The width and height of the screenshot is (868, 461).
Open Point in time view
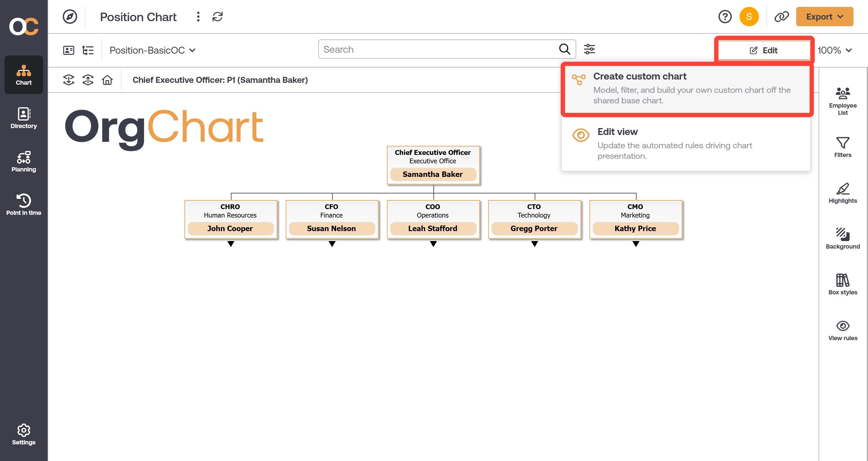coord(24,205)
